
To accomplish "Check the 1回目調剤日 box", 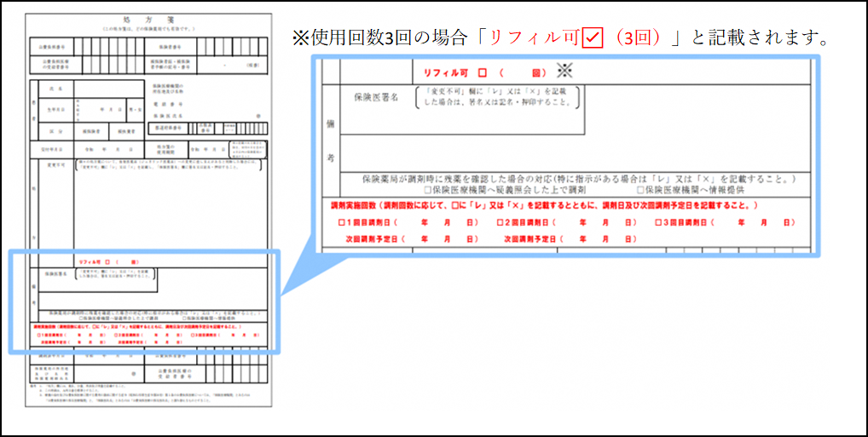I will click(x=342, y=222).
